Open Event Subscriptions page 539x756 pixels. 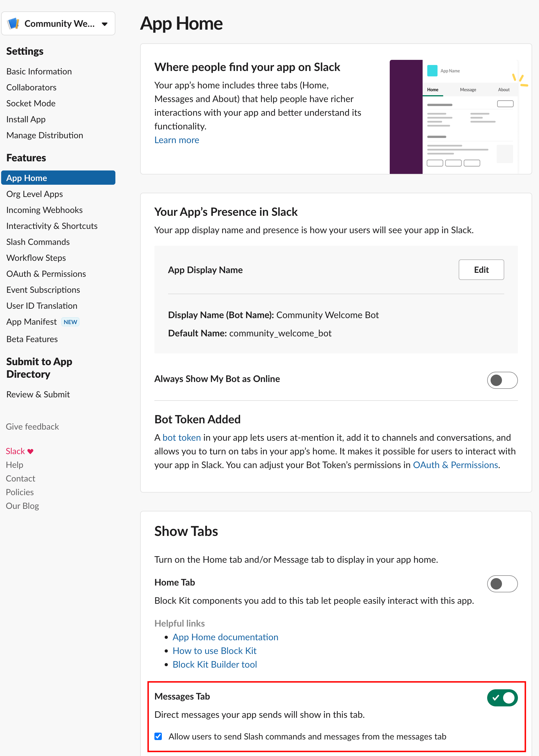coord(43,290)
